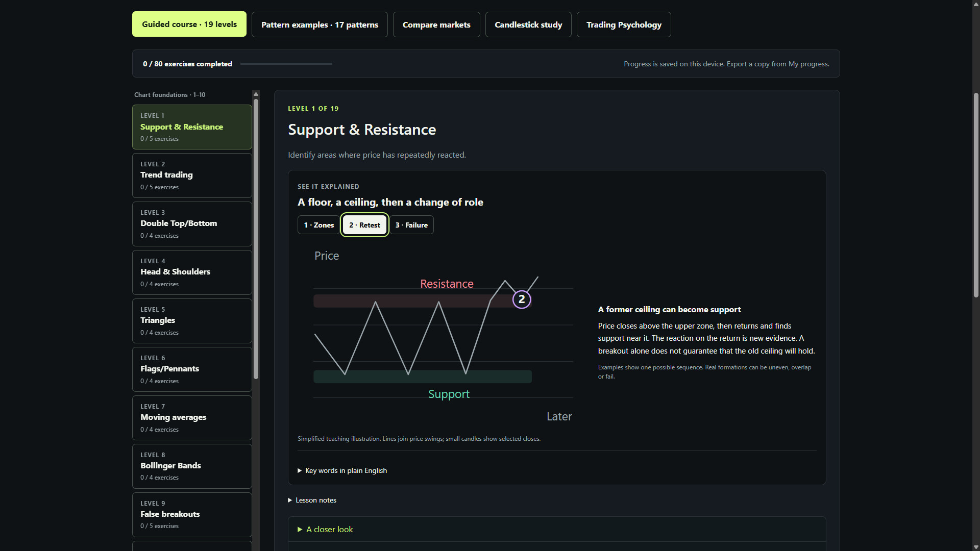This screenshot has width=980, height=551.
Task: Click the '0 / 80 exercises completed' text
Action: 187,64
